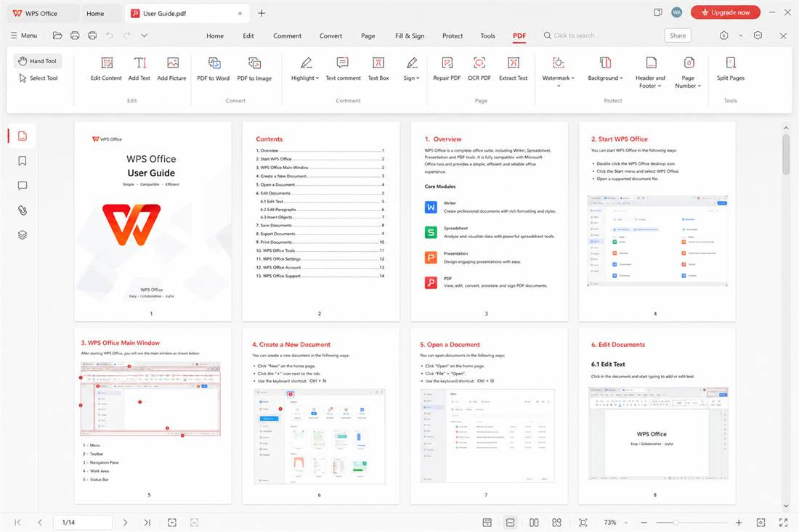The width and height of the screenshot is (799, 532).
Task: Click the Add Text icon
Action: coord(139,62)
